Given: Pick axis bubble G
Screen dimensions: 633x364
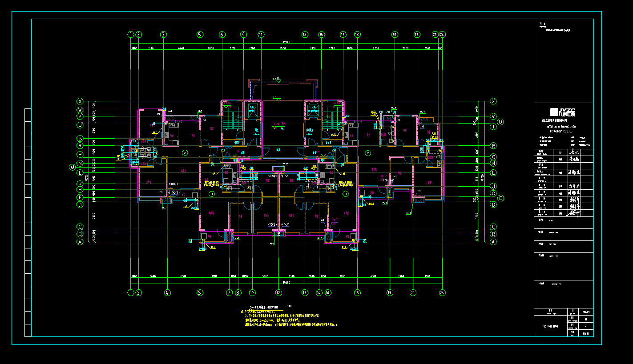Looking at the screenshot, I should [493, 193].
